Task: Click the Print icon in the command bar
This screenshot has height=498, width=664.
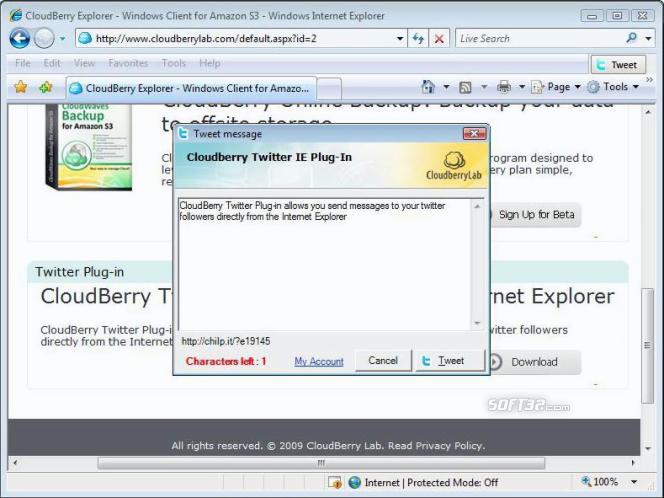Action: (504, 87)
